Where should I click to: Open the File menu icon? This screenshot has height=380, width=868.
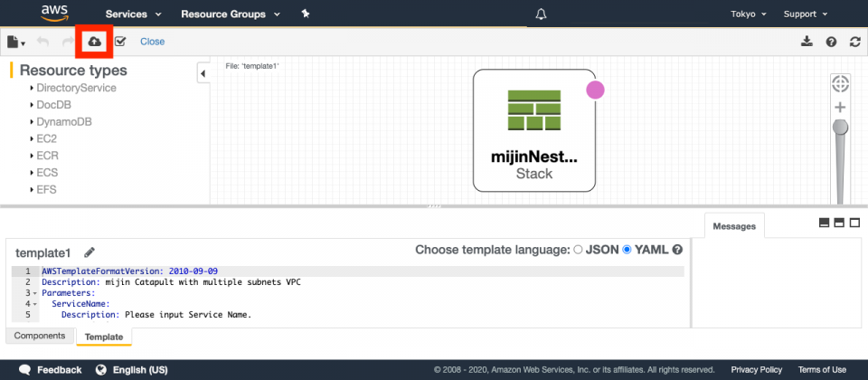pyautogui.click(x=16, y=42)
